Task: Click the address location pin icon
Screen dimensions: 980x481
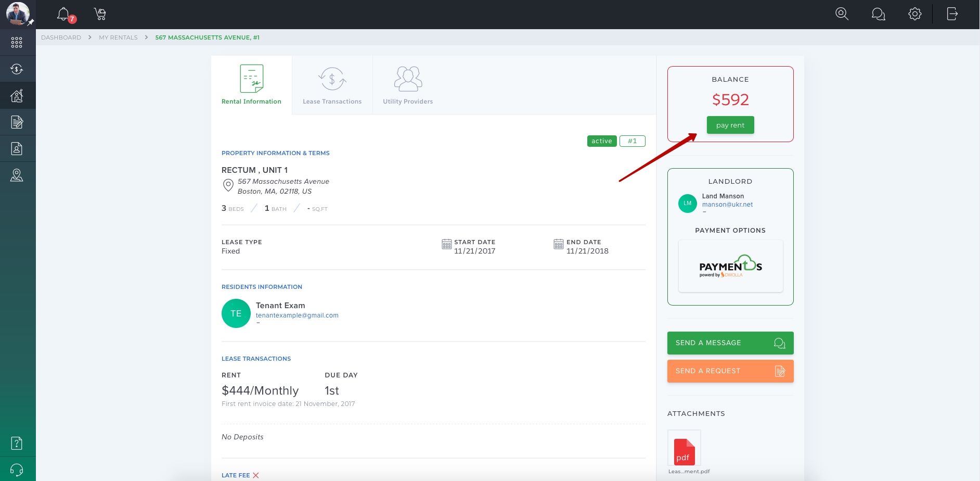Action: (228, 185)
